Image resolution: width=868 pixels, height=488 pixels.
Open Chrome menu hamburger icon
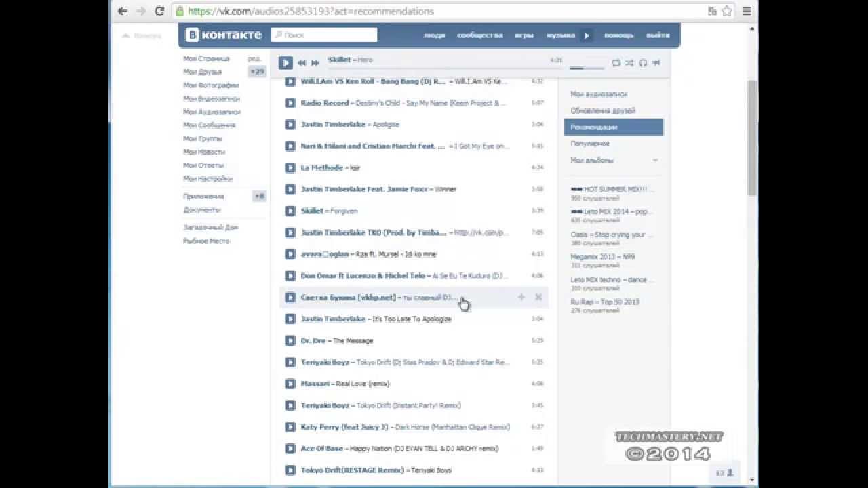click(x=747, y=12)
